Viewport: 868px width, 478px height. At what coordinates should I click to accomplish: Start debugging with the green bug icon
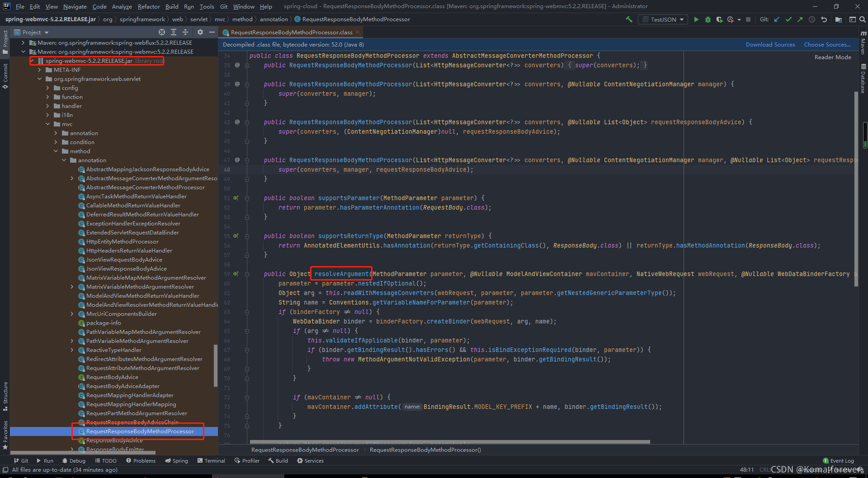(x=708, y=19)
